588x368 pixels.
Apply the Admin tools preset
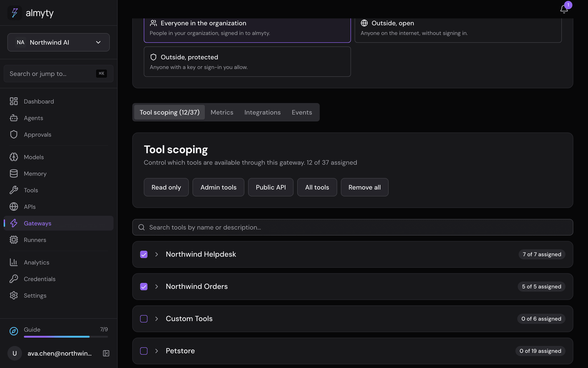pyautogui.click(x=218, y=187)
